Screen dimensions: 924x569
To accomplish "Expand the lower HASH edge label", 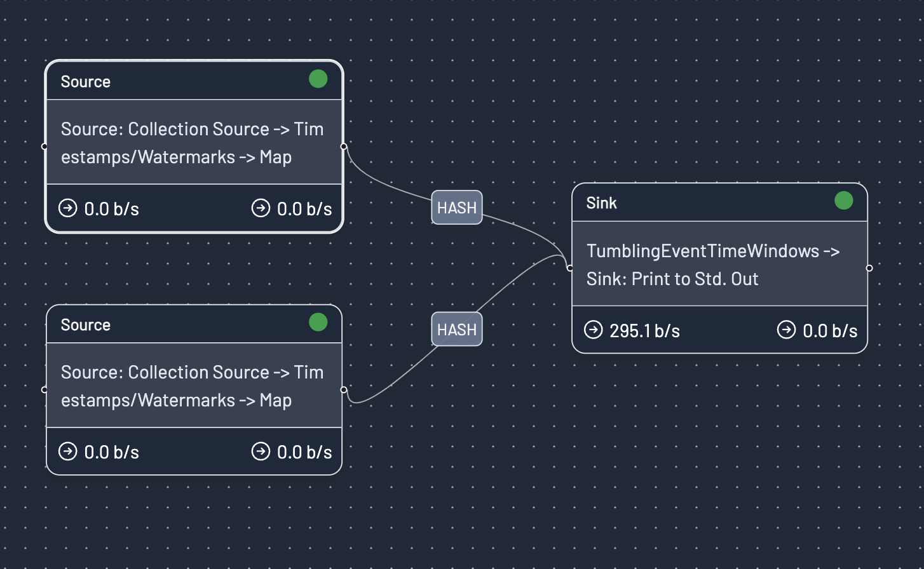I will point(456,329).
